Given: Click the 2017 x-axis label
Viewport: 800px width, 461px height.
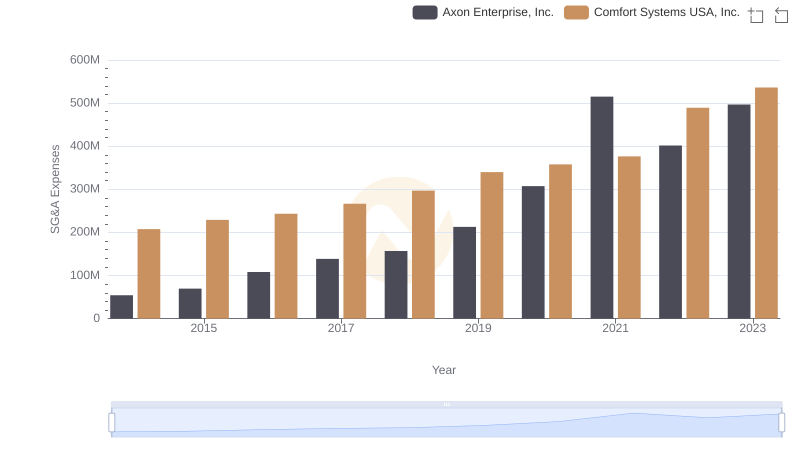Looking at the screenshot, I should pyautogui.click(x=341, y=328).
